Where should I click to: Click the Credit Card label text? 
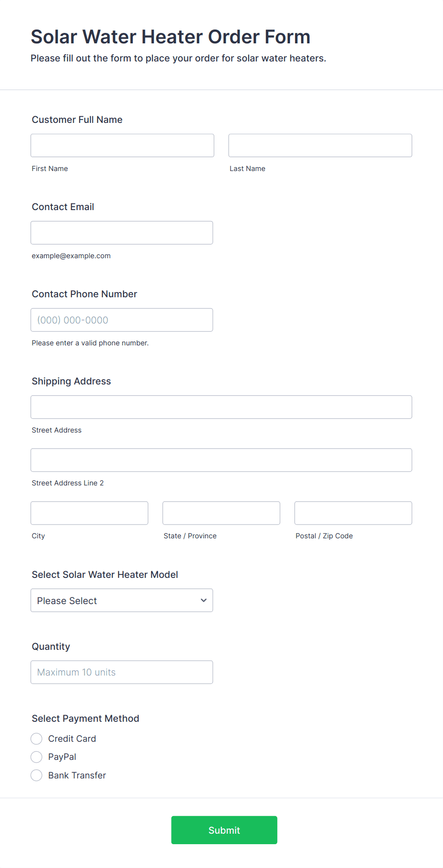(x=72, y=738)
